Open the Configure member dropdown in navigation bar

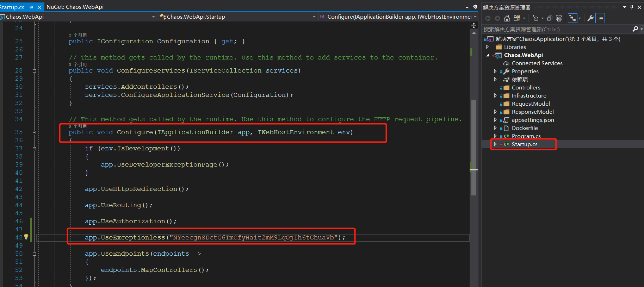[475, 17]
